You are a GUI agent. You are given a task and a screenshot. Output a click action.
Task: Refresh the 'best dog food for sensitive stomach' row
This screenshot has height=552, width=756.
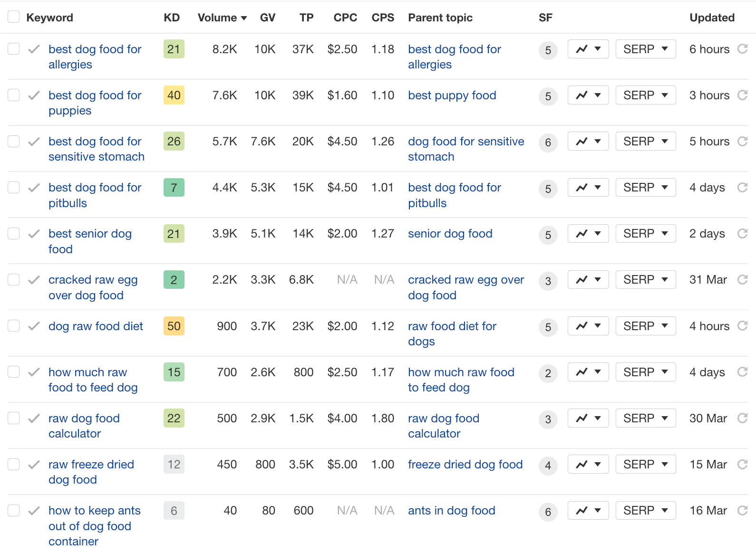tap(742, 141)
